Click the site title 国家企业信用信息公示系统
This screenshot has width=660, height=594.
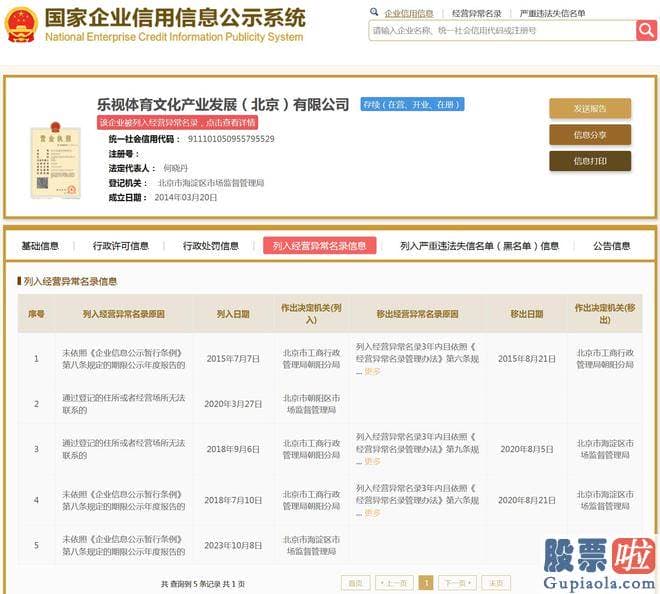(x=175, y=18)
